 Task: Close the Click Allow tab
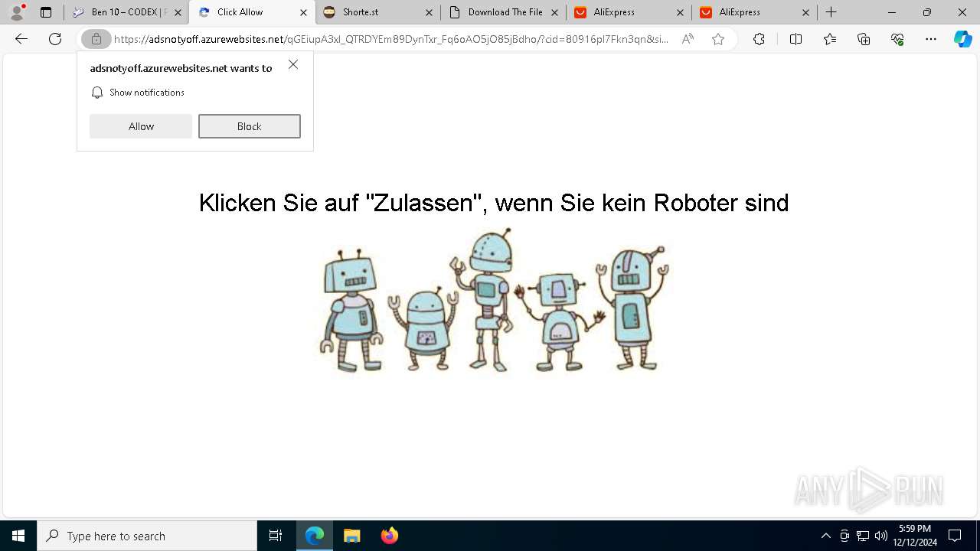pos(303,12)
